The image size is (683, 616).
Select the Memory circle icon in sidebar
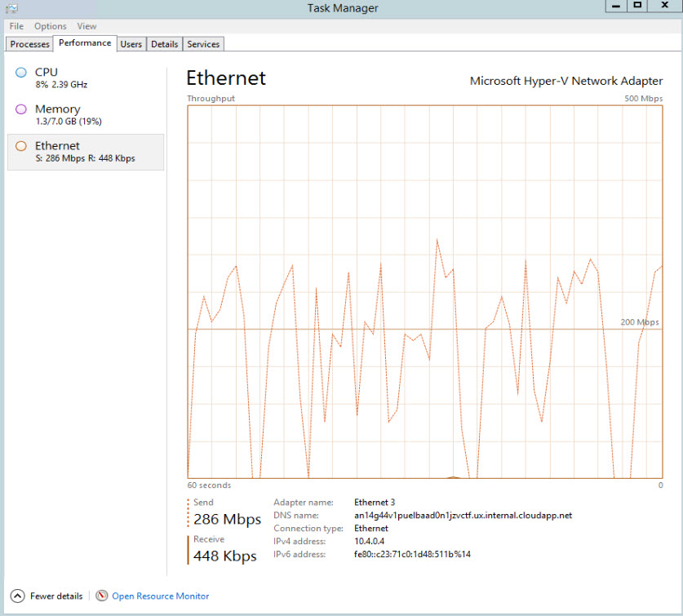pyautogui.click(x=20, y=109)
